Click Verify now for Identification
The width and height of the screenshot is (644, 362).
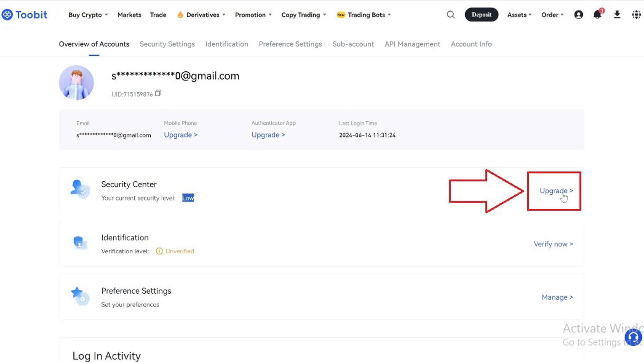click(554, 244)
